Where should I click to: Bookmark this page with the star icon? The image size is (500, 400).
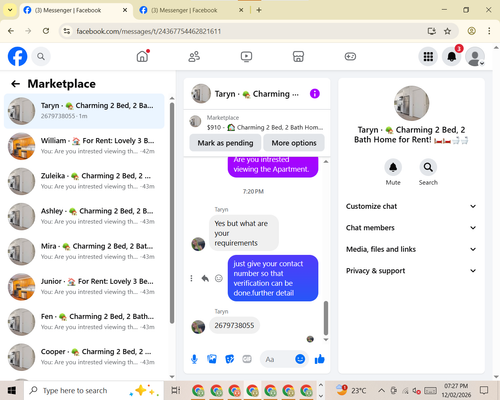pos(447,31)
